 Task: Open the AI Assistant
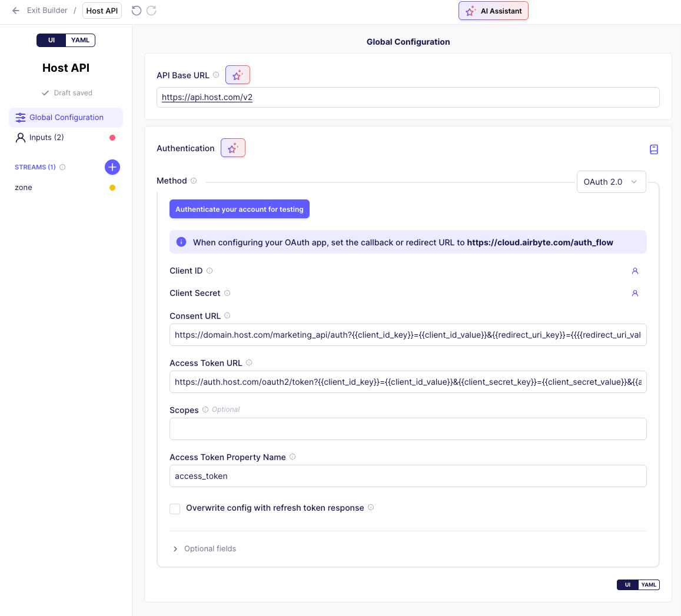(493, 11)
